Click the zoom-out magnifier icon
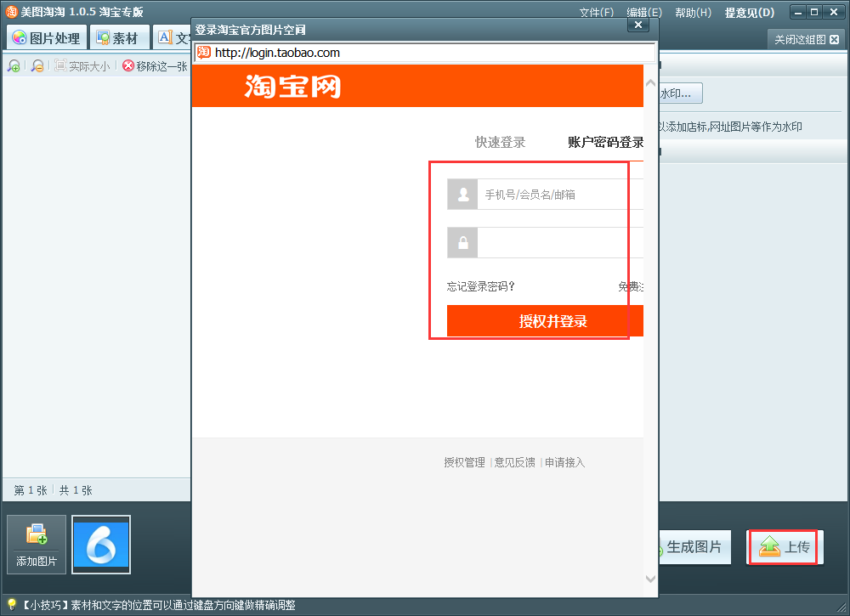Viewport: 850px width, 616px height. tap(37, 66)
